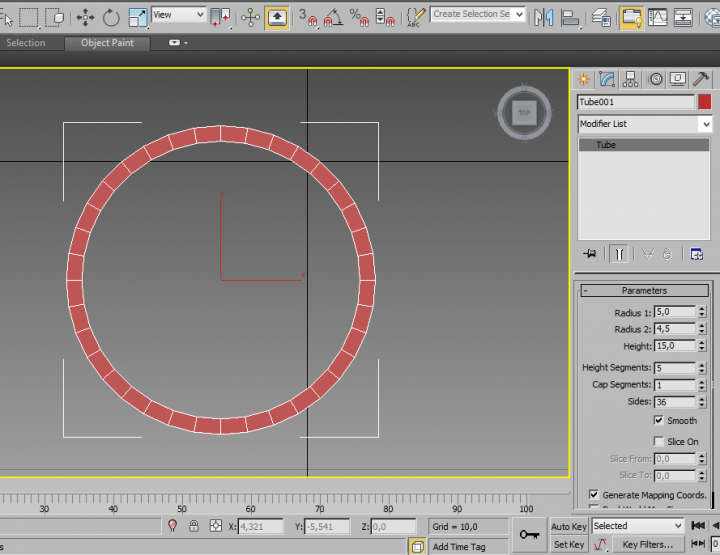Switch to the Utilities hammer tab

703,79
